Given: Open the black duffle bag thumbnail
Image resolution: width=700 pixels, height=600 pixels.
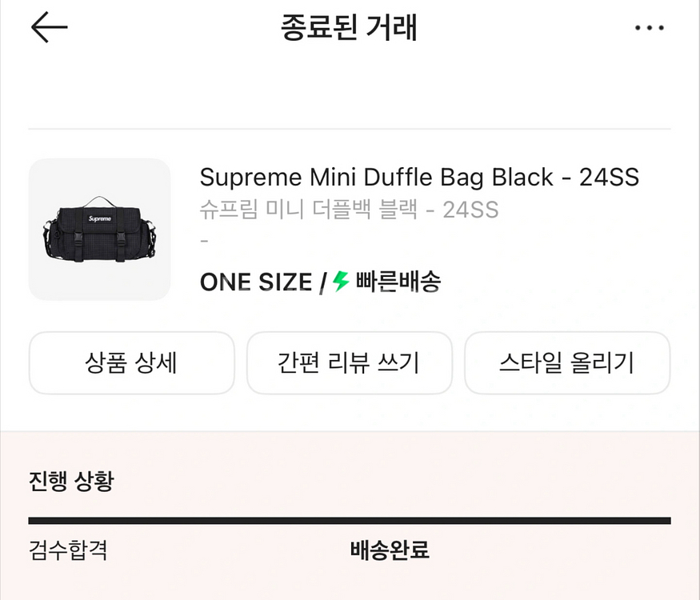Looking at the screenshot, I should [99, 229].
